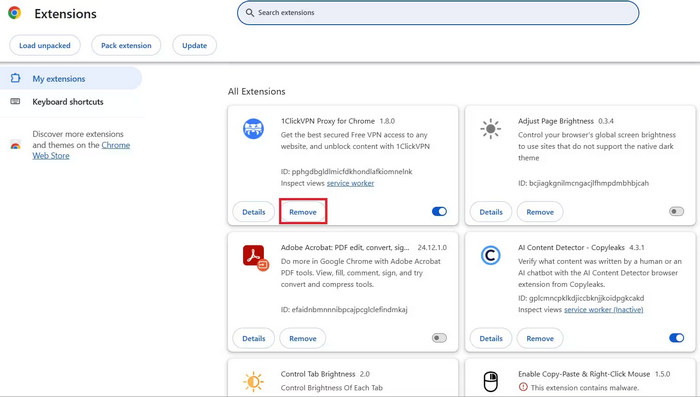Remove AI Content Detector extension
Screen dimensions: 700x397
pos(540,338)
